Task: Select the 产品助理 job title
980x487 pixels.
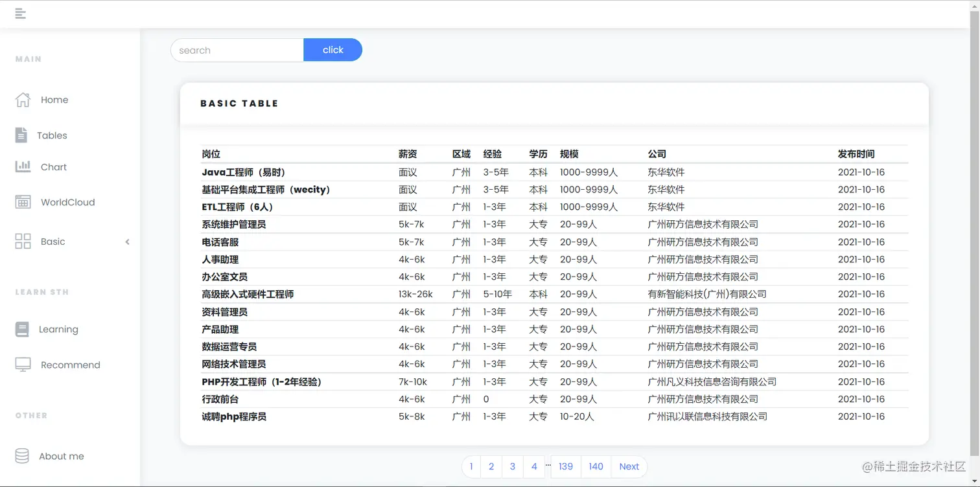Action: pyautogui.click(x=220, y=330)
